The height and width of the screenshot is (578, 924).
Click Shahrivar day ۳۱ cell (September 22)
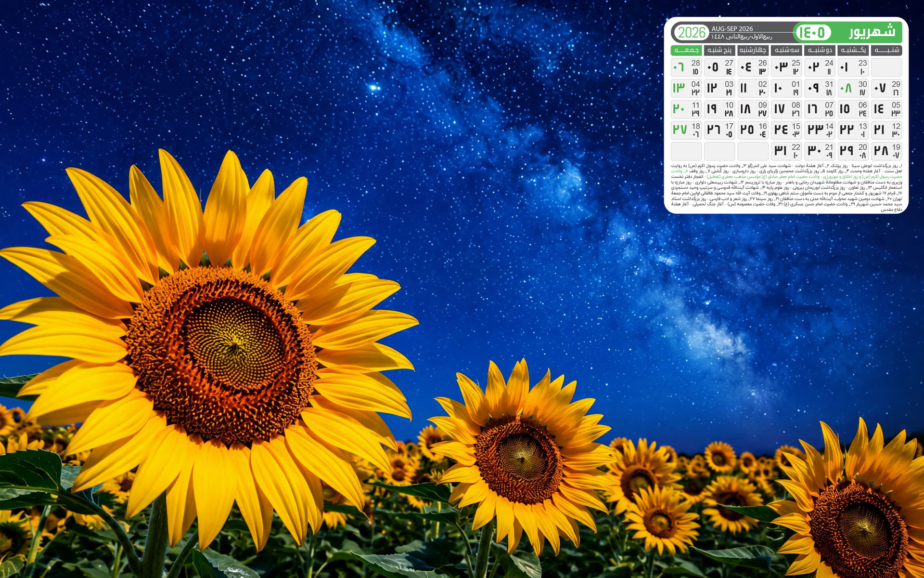click(786, 151)
